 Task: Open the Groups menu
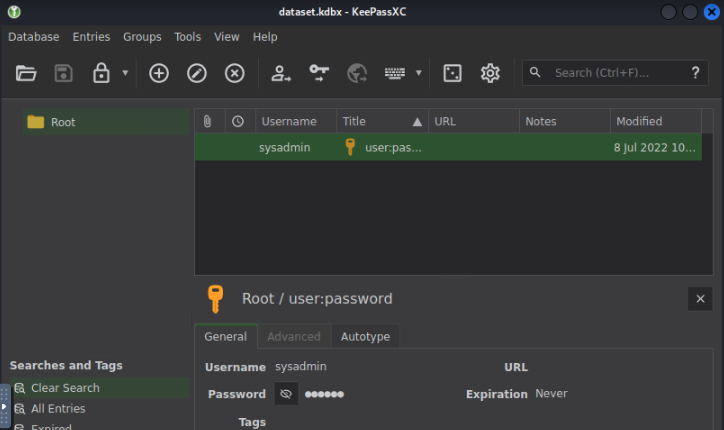(x=142, y=37)
